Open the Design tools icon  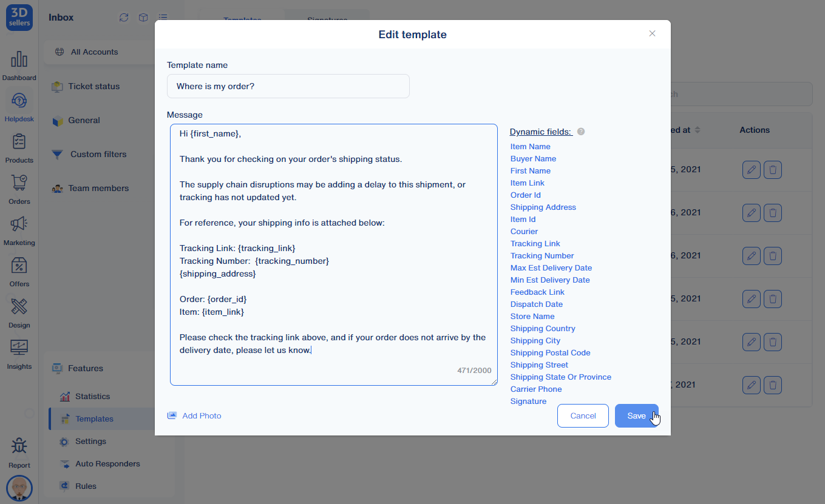click(19, 307)
